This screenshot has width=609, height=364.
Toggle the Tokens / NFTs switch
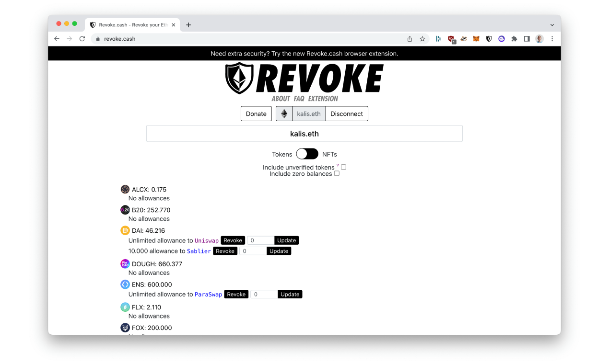(x=307, y=154)
